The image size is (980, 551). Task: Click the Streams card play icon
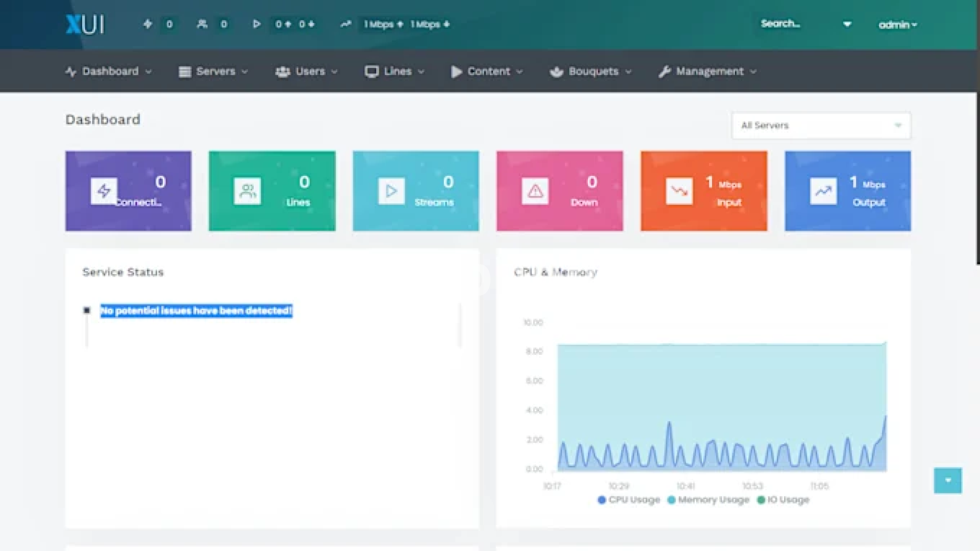tap(391, 191)
